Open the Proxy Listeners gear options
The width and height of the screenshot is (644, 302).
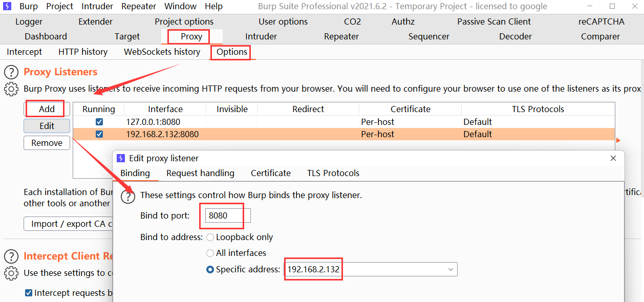[x=11, y=89]
